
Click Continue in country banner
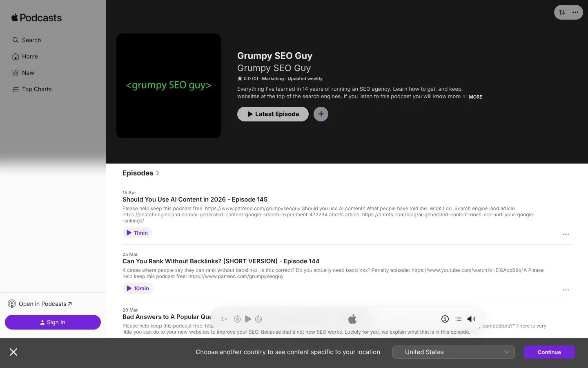[x=549, y=352]
